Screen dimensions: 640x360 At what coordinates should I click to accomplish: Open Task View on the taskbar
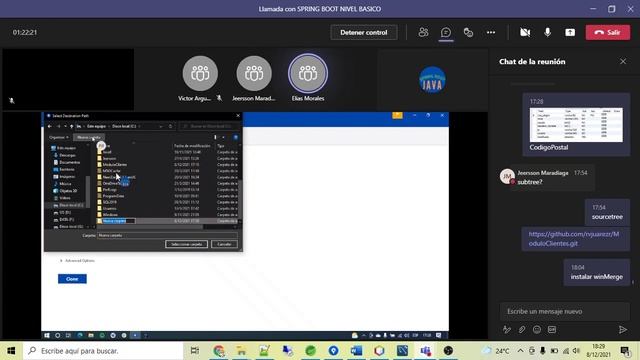[x=195, y=351]
